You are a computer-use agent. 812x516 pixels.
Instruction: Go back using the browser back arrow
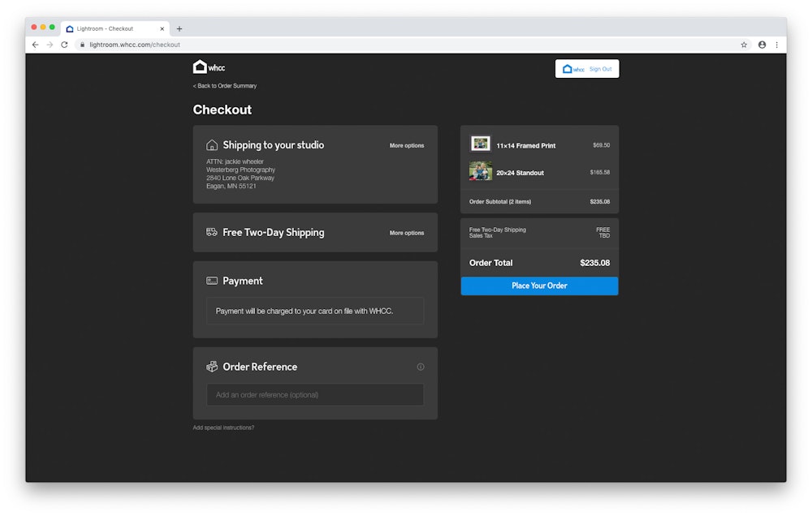pos(35,45)
